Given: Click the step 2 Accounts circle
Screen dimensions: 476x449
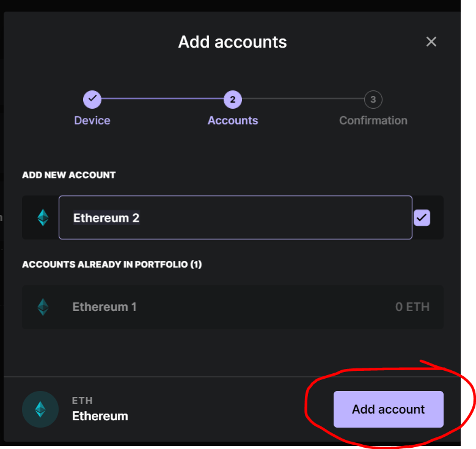Looking at the screenshot, I should (233, 100).
